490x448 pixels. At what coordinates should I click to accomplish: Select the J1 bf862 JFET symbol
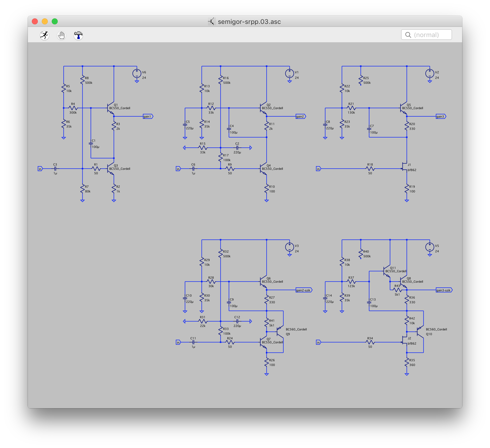click(404, 167)
